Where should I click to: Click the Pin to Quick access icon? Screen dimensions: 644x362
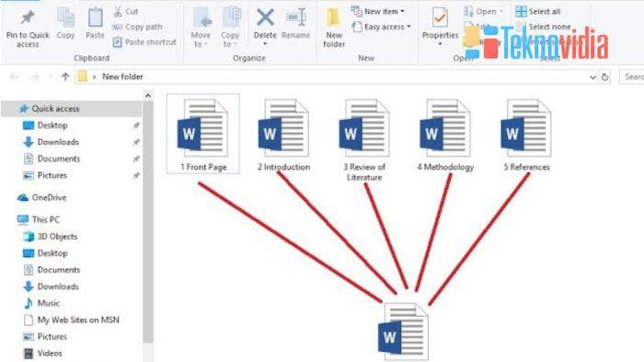[28, 18]
